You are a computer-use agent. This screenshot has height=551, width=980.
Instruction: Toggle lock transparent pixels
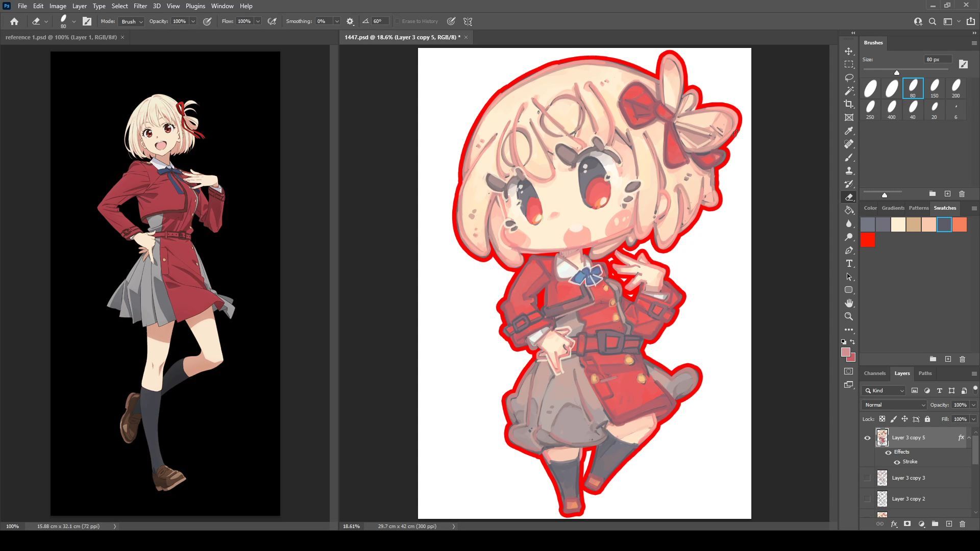[882, 419]
